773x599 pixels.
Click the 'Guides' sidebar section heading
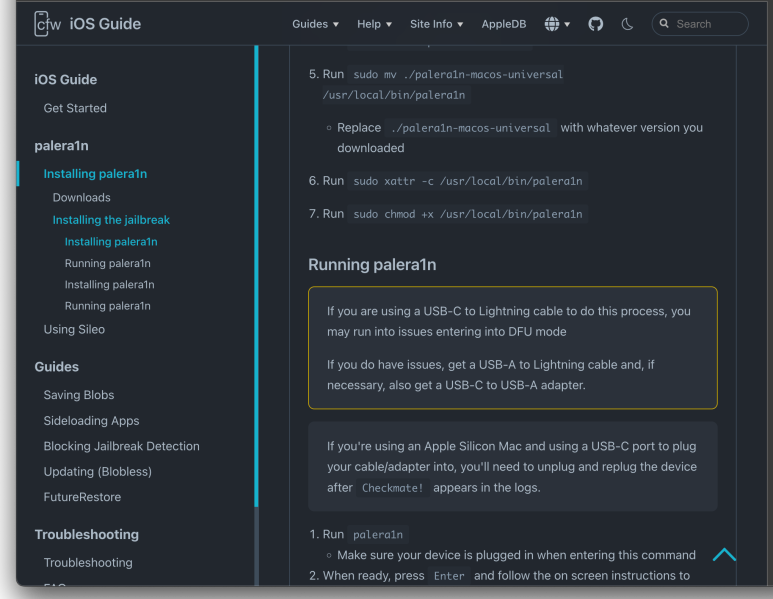pos(56,367)
